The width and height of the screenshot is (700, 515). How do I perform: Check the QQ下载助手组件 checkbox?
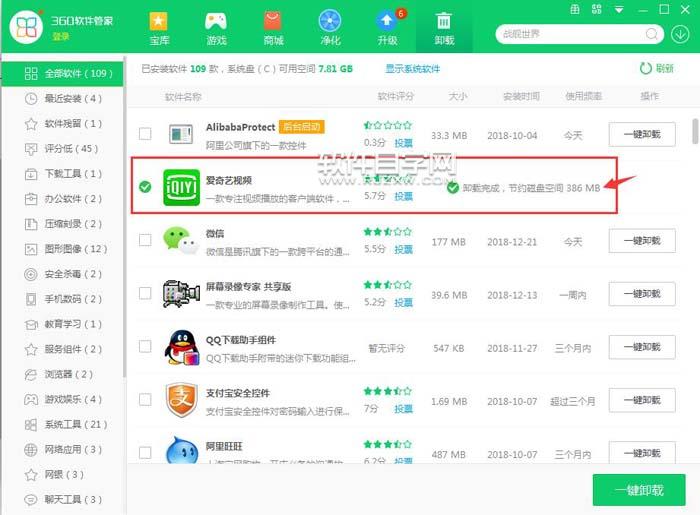tap(145, 346)
